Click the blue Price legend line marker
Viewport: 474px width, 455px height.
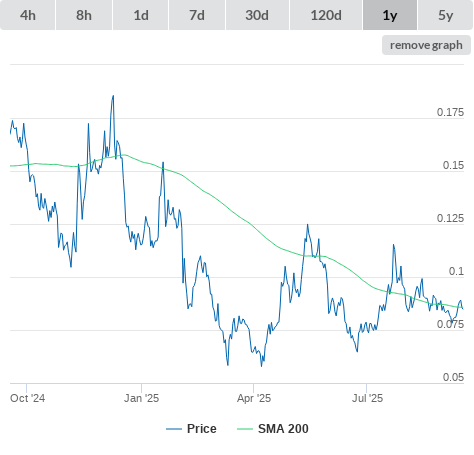pos(174,429)
